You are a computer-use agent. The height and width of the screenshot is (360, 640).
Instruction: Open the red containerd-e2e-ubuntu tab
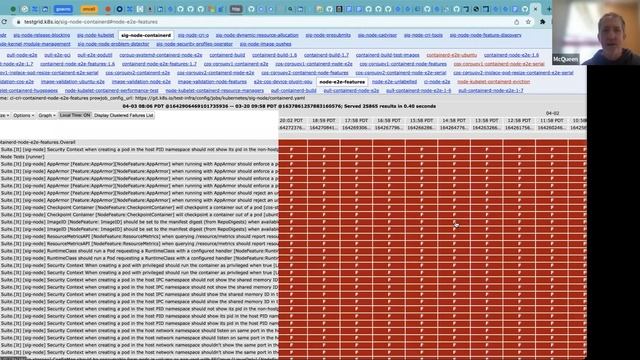(451, 55)
